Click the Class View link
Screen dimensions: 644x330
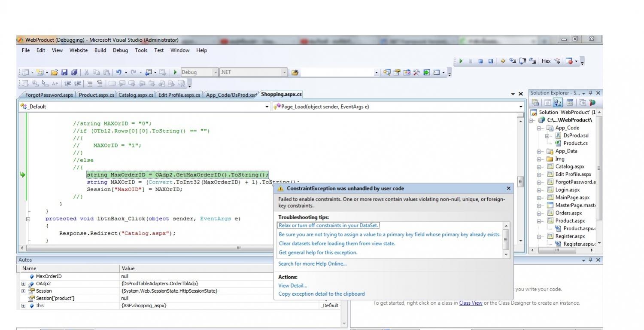[x=471, y=303]
